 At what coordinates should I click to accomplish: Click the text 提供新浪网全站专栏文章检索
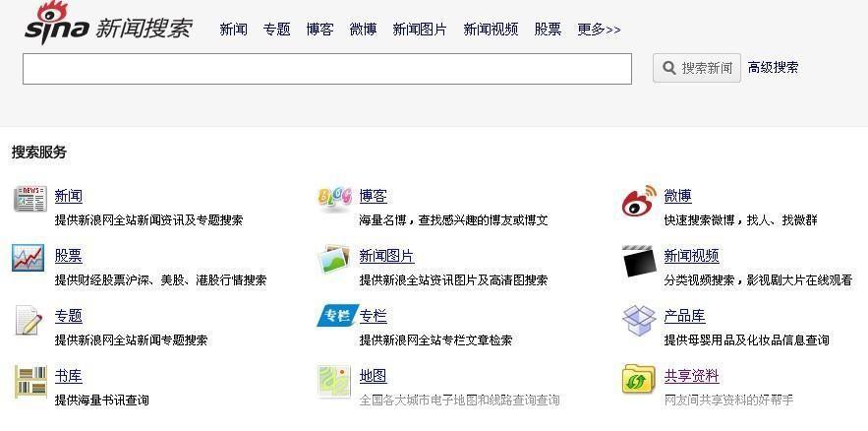pos(436,340)
